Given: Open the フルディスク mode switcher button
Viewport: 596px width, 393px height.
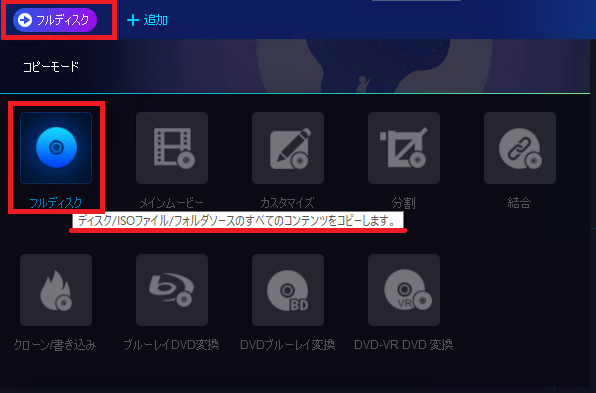Looking at the screenshot, I should click(x=55, y=20).
